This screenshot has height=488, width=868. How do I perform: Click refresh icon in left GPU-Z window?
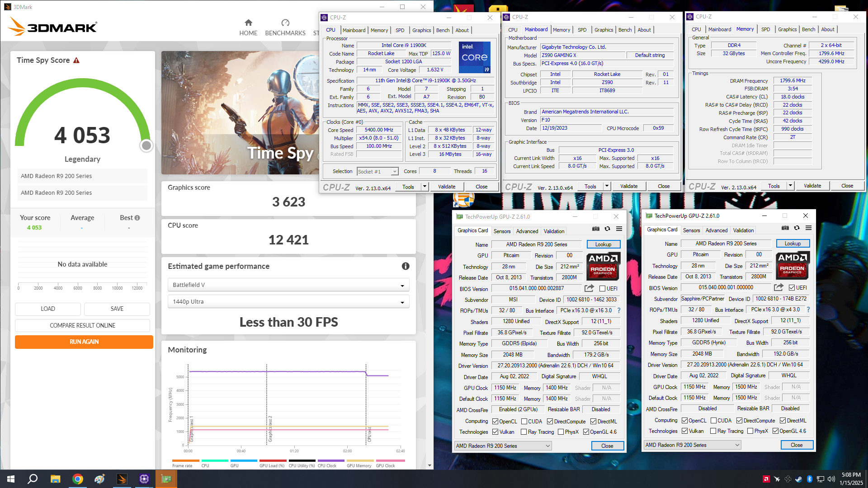[608, 229]
